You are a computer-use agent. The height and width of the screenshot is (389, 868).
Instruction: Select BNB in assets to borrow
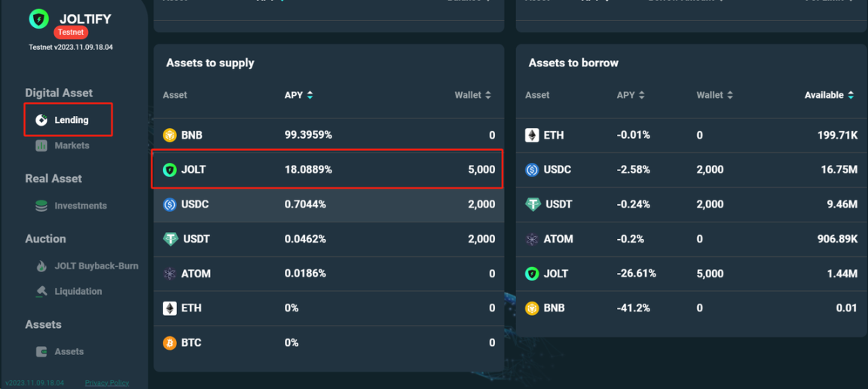pos(691,308)
